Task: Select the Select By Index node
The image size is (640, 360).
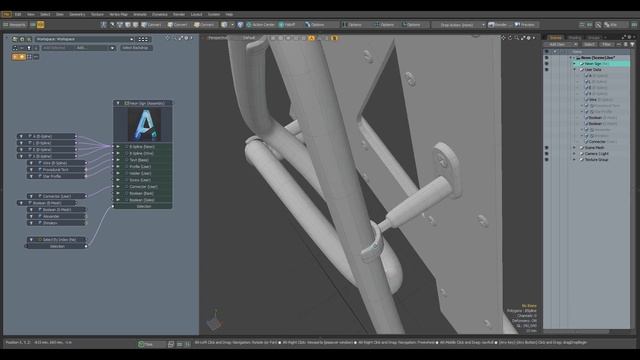Action: (x=56, y=240)
